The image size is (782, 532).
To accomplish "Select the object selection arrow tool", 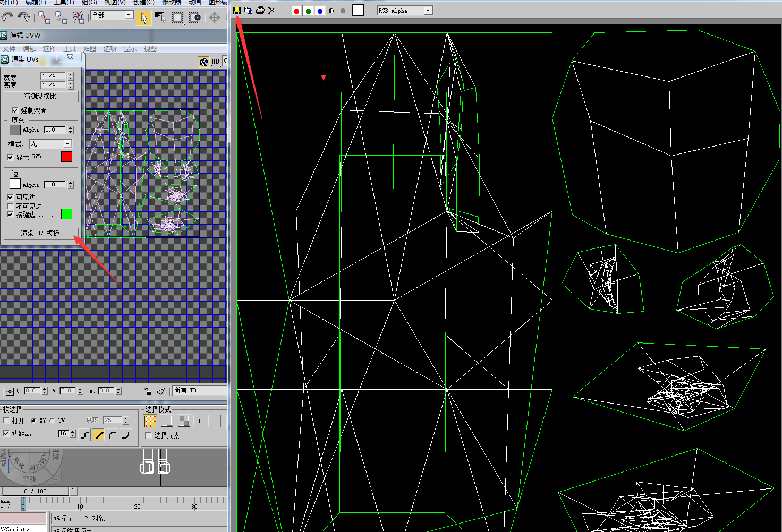I will pyautogui.click(x=142, y=17).
